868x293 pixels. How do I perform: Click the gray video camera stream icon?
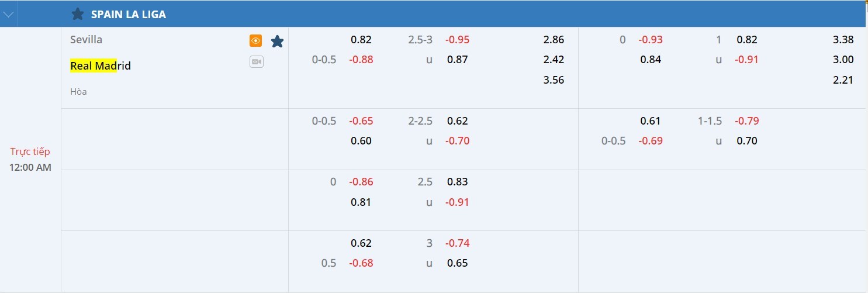coord(256,61)
